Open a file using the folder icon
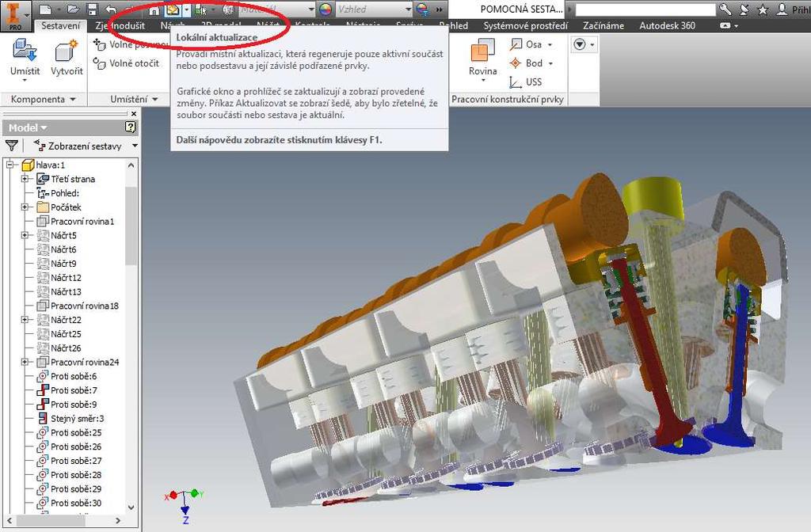The height and width of the screenshot is (532, 811). [x=73, y=9]
